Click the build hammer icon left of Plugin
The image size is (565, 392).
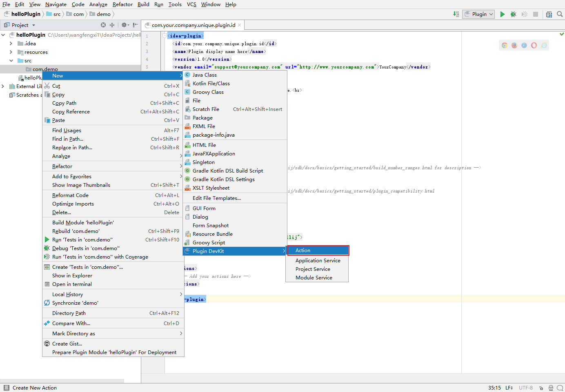(x=456, y=14)
